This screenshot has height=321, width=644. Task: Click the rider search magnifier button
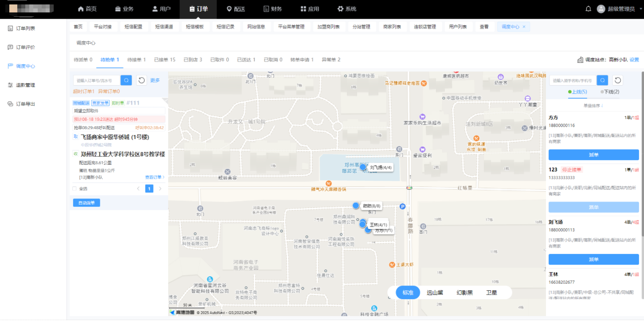tap(602, 80)
